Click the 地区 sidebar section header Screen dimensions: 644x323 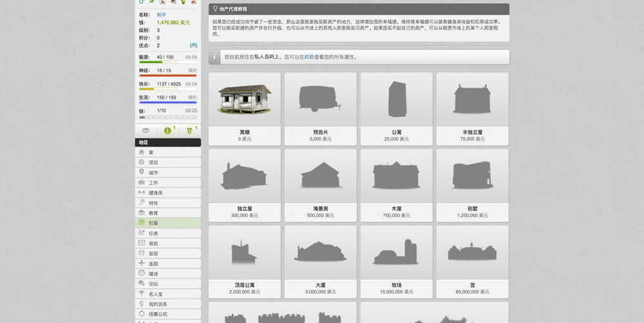pos(168,142)
